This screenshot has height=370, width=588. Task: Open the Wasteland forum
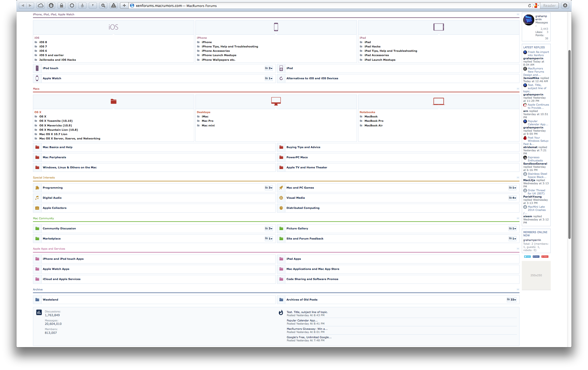50,300
